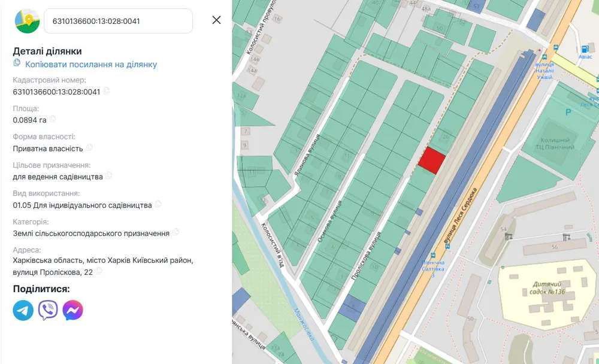Click Копіювати посилання на ділянку link

tap(90, 64)
